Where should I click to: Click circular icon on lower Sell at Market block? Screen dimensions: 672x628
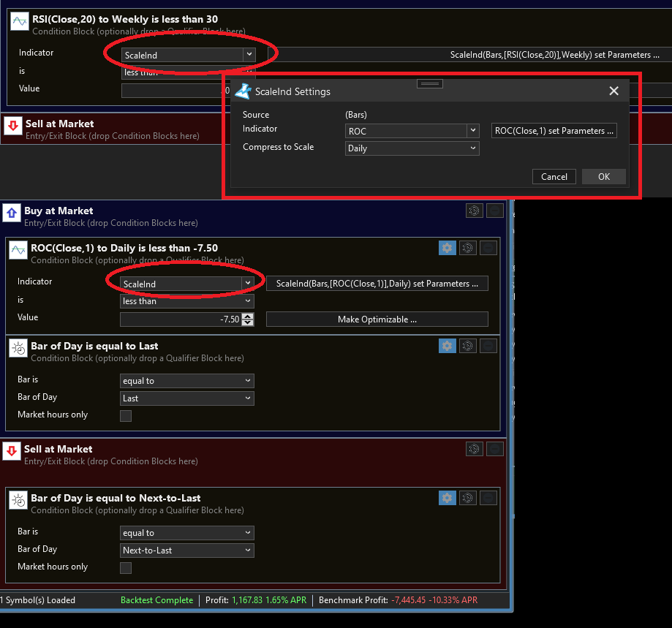pyautogui.click(x=474, y=449)
